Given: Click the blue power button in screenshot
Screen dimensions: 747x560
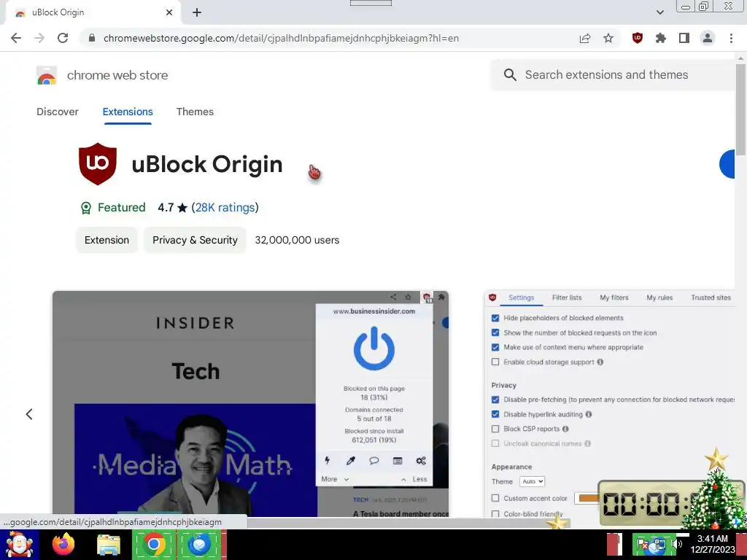Looking at the screenshot, I should coord(374,349).
